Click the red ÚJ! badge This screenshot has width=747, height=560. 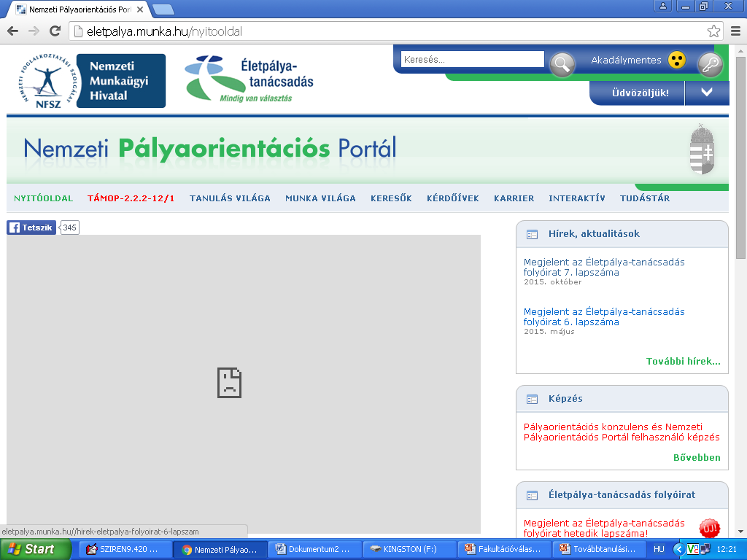(x=709, y=528)
